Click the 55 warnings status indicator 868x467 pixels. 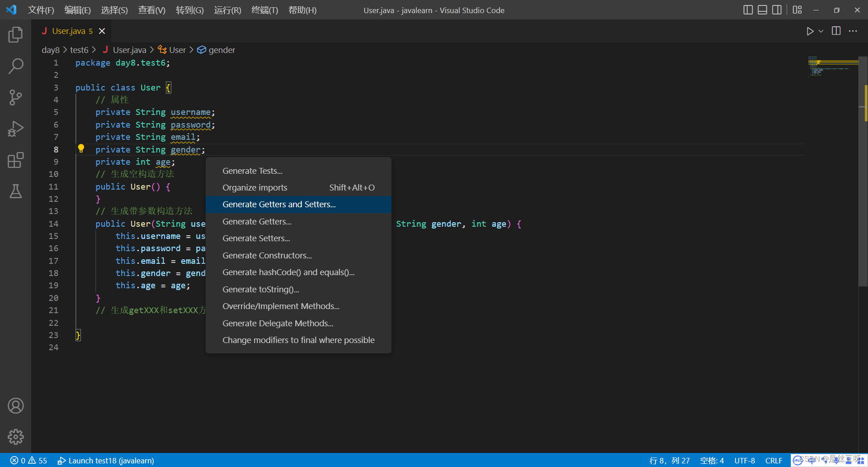pos(40,460)
